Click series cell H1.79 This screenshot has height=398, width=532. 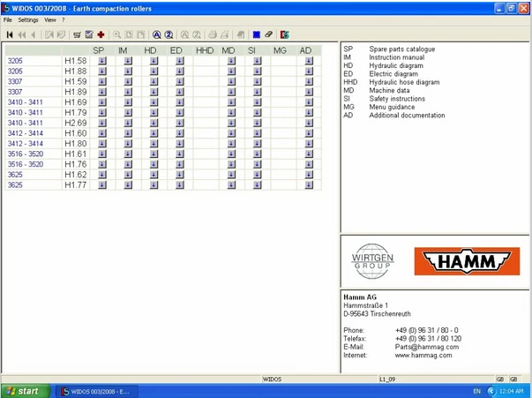76,113
